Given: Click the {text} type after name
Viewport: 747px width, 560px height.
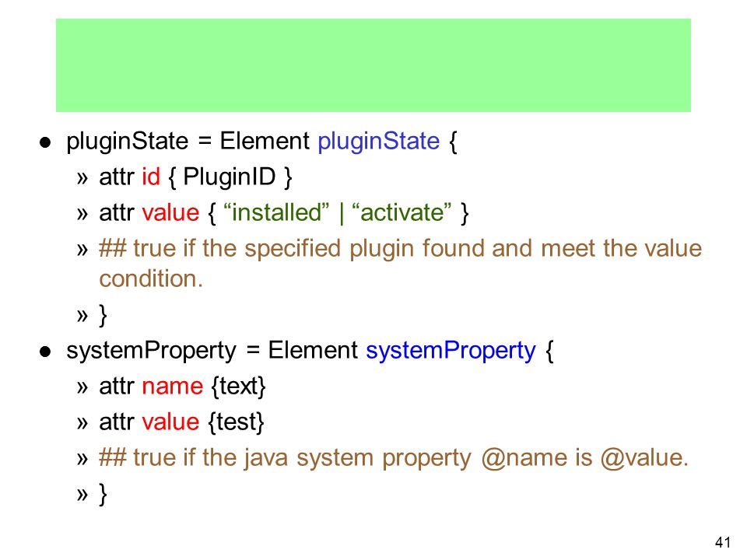Looking at the screenshot, I should coord(238,387).
